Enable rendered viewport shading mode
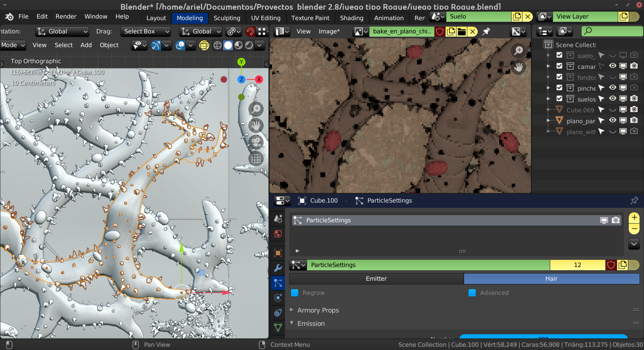 click(x=249, y=45)
